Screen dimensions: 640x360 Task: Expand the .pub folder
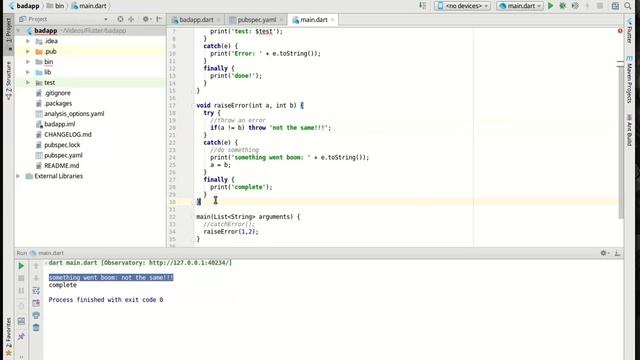point(28,51)
